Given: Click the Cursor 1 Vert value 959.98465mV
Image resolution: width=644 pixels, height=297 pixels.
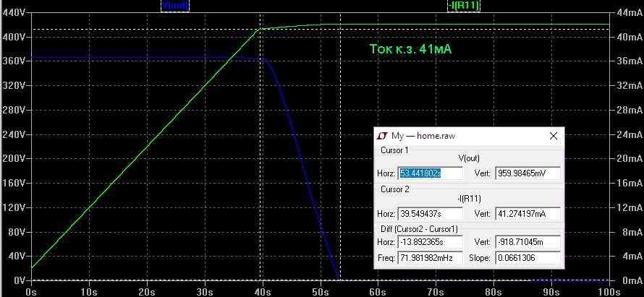Looking at the screenshot, I should tap(528, 173).
